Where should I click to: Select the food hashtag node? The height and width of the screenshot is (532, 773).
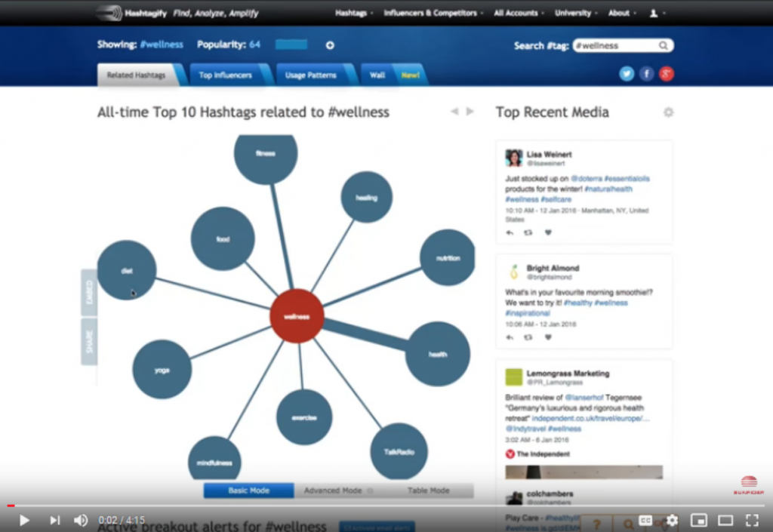223,239
